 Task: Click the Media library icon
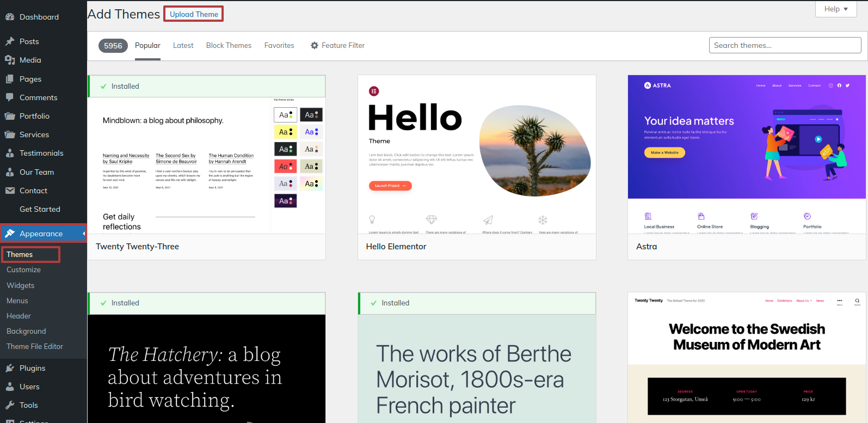tap(10, 60)
